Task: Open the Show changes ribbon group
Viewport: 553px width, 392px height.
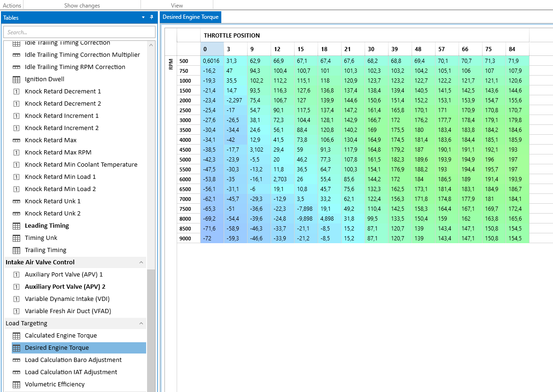Action: pos(82,5)
